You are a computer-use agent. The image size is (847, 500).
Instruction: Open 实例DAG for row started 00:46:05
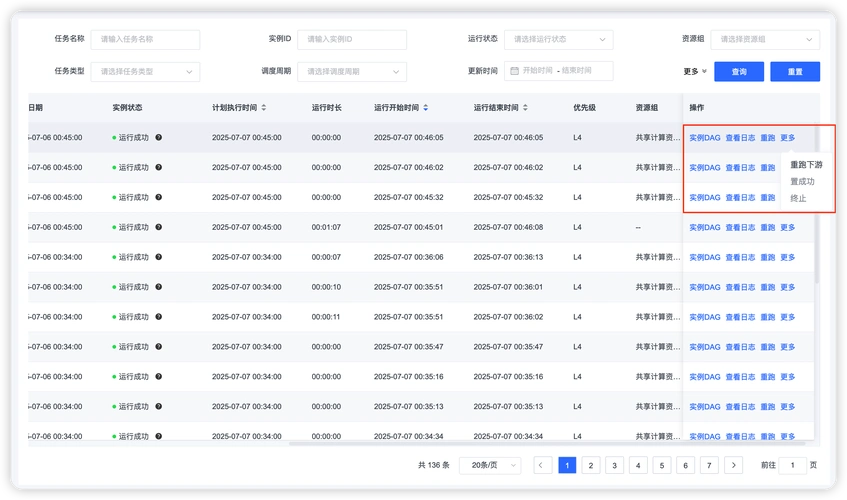[x=704, y=138]
